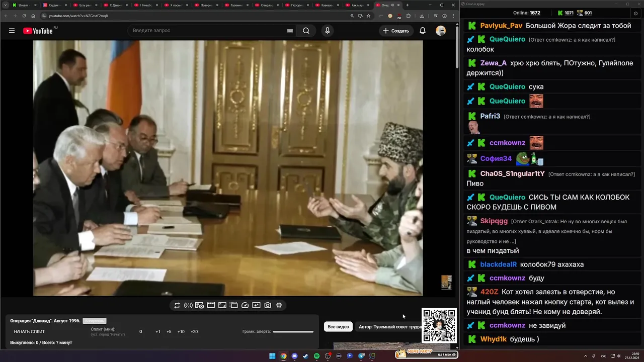This screenshot has height=362, width=644.
Task: Click username Pafri3 in chat
Action: (490, 116)
